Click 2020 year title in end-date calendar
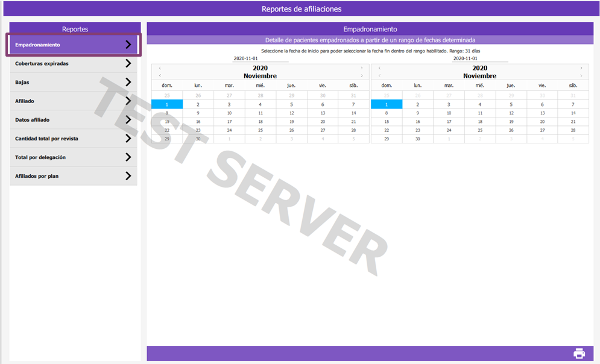 [x=480, y=68]
